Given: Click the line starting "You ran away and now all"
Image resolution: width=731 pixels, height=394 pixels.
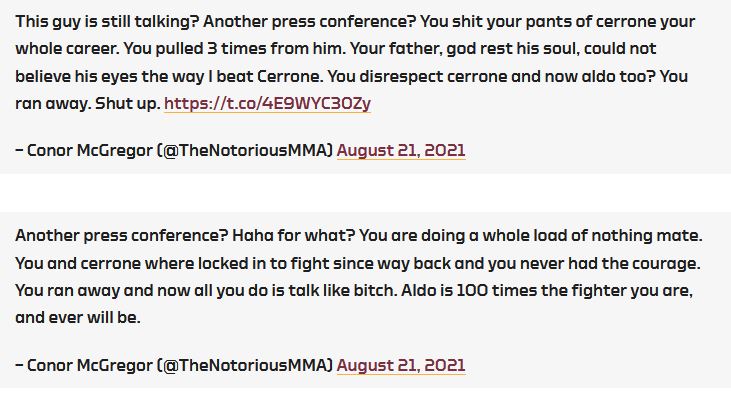Looking at the screenshot, I should [x=354, y=290].
